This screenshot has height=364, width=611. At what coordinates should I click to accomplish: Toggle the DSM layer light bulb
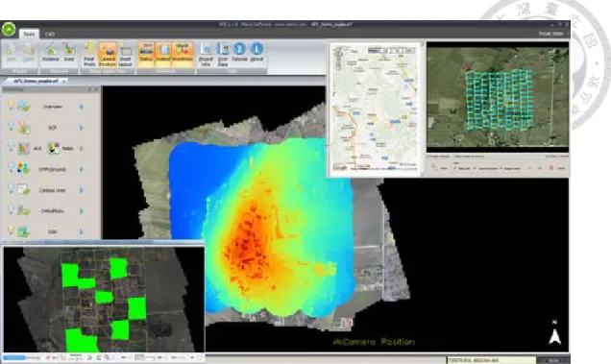click(11, 230)
